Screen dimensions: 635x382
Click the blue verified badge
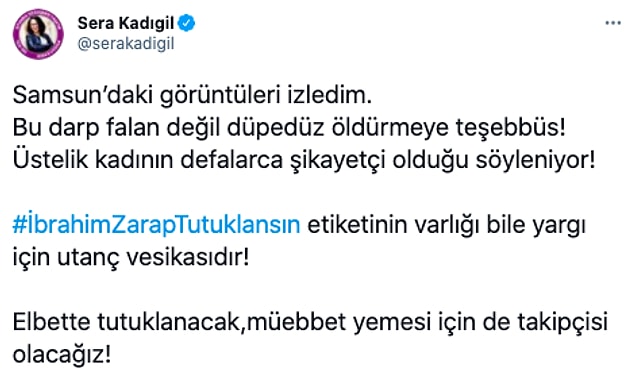point(187,23)
